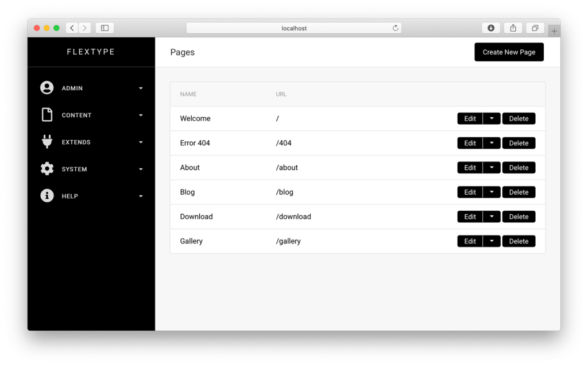Delete the Download page

[519, 217]
